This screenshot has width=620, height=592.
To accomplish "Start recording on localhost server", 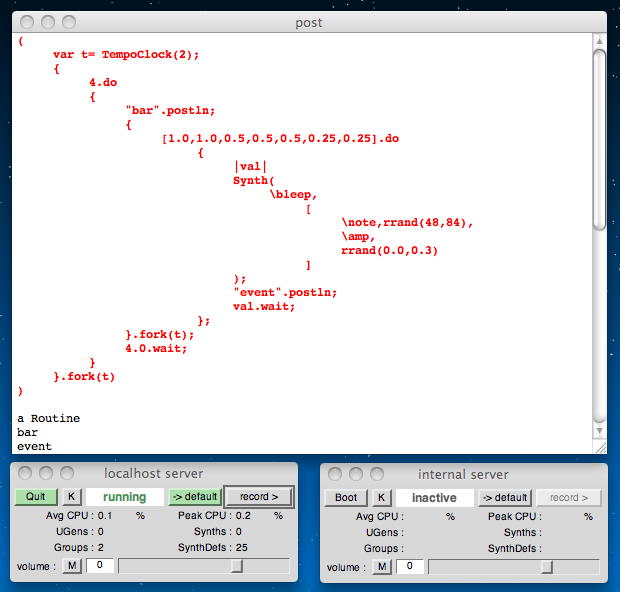I will tap(259, 497).
